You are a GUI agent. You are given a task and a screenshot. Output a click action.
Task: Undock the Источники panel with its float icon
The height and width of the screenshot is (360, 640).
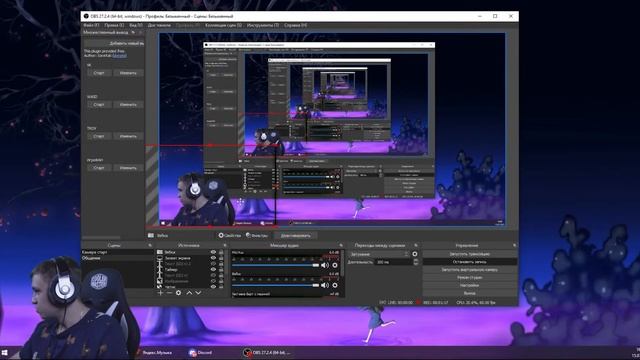[225, 245]
